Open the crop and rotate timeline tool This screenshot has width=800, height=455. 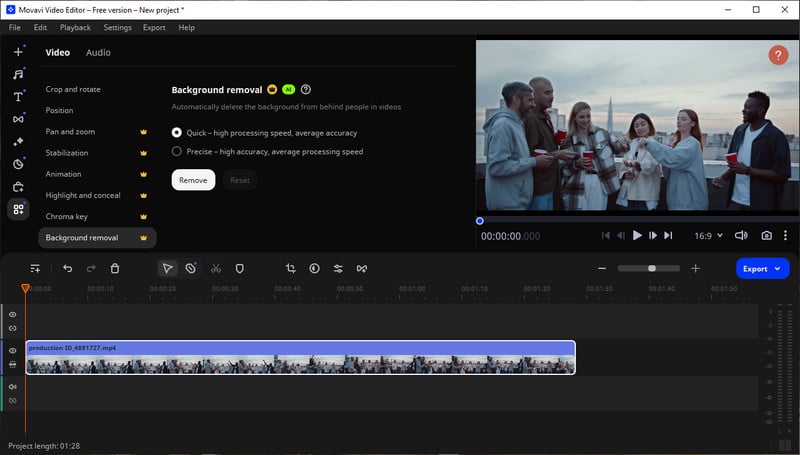291,268
